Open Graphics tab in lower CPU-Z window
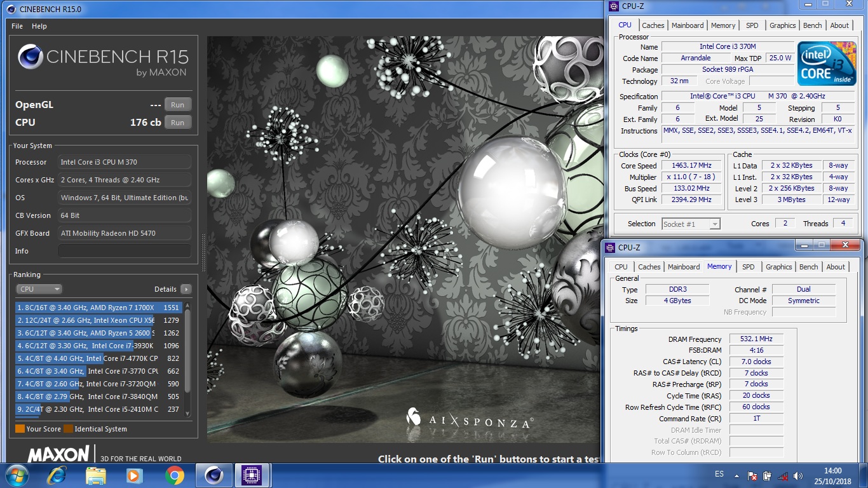 [x=778, y=267]
